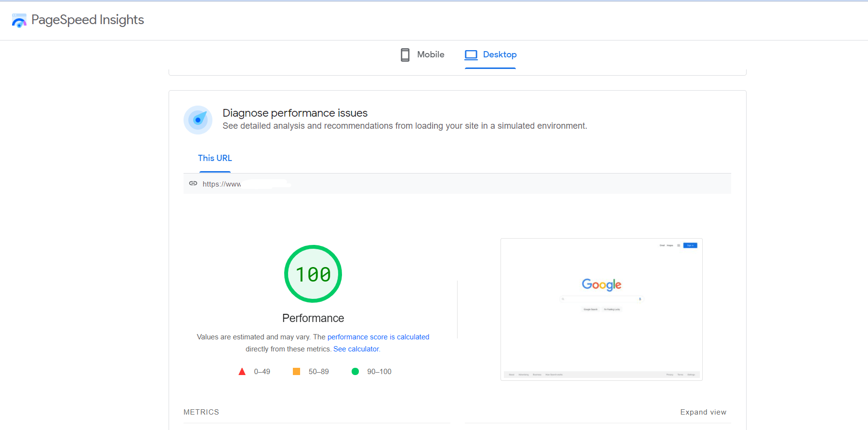The image size is (868, 430).
Task: Select the Desktop tab
Action: pos(490,55)
